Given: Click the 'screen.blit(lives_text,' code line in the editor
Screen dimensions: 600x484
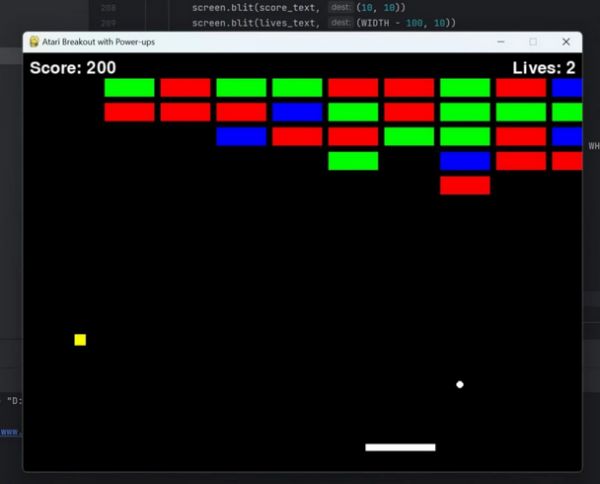Looking at the screenshot, I should tap(324, 23).
